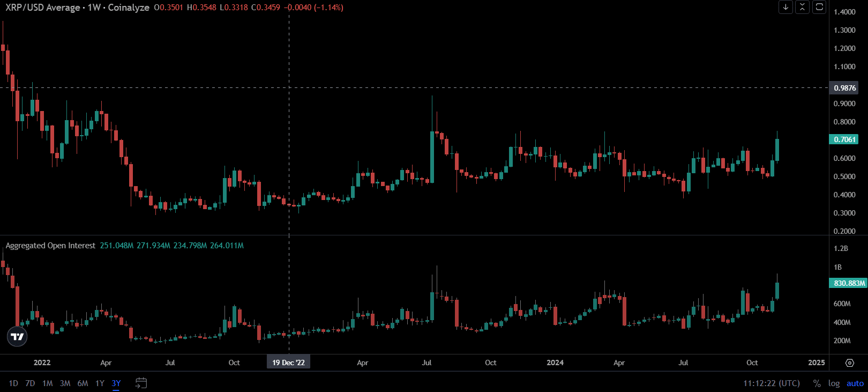
Task: Move the price pane down with arrow icon
Action: click(785, 7)
